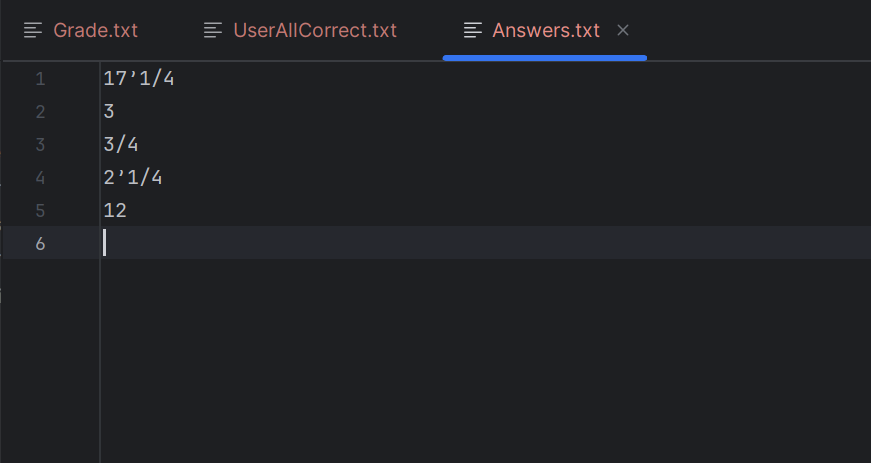Click the Grade.txt file icon
Screen dimensions: 871x463
(33, 30)
